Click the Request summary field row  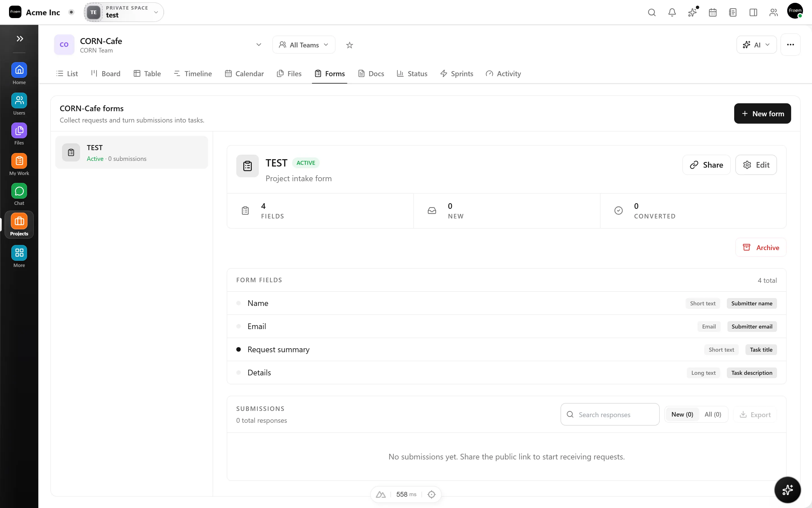pos(506,349)
